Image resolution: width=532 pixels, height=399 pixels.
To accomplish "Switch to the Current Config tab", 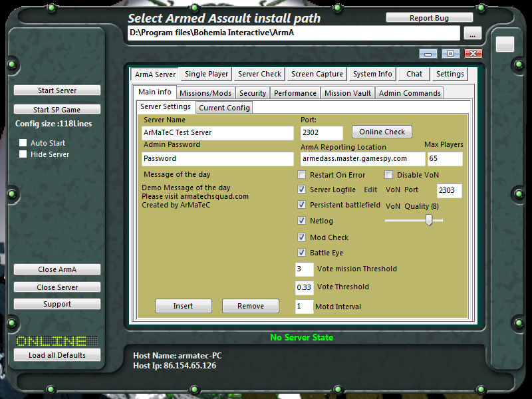I will 224,108.
